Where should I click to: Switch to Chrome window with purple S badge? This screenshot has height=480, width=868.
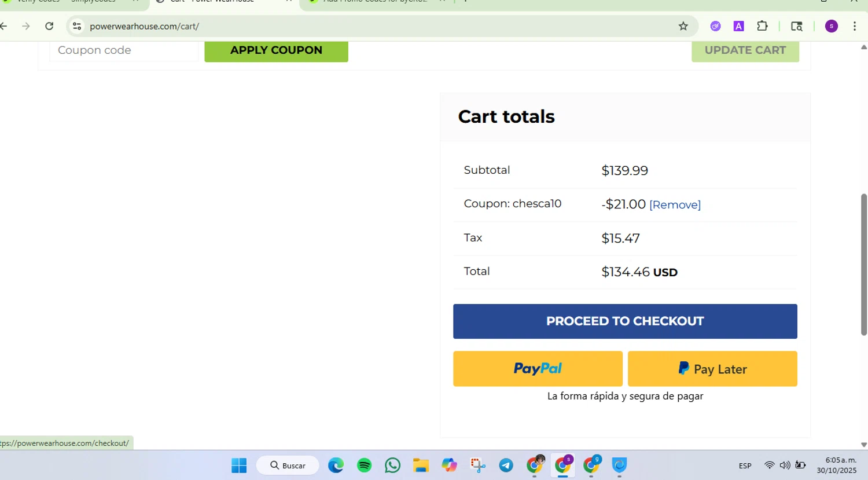click(x=563, y=465)
